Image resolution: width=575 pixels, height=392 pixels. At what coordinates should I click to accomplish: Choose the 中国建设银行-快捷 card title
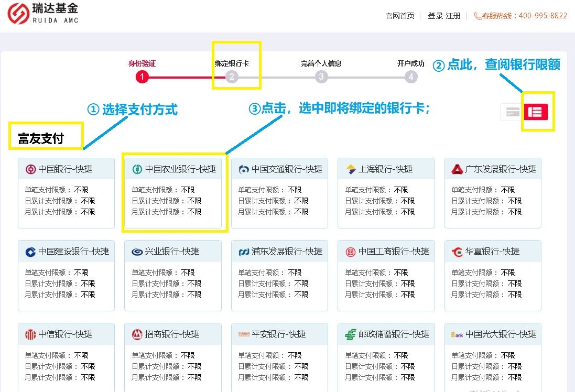74,252
